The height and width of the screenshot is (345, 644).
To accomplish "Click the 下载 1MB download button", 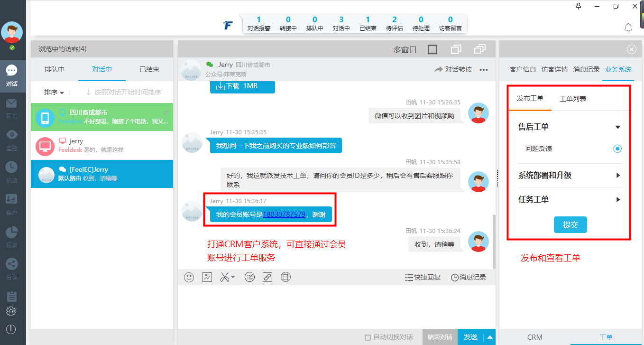I will pos(242,86).
